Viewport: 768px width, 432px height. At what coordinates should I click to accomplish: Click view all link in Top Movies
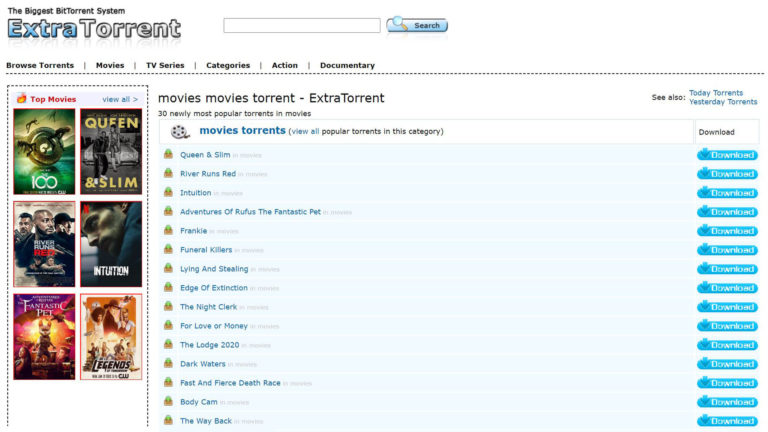tap(120, 100)
